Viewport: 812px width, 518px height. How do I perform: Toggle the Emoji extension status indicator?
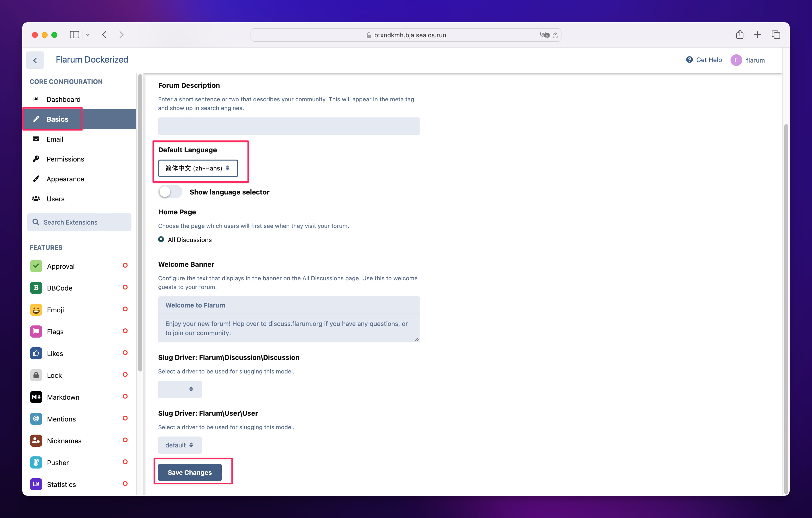(x=125, y=309)
